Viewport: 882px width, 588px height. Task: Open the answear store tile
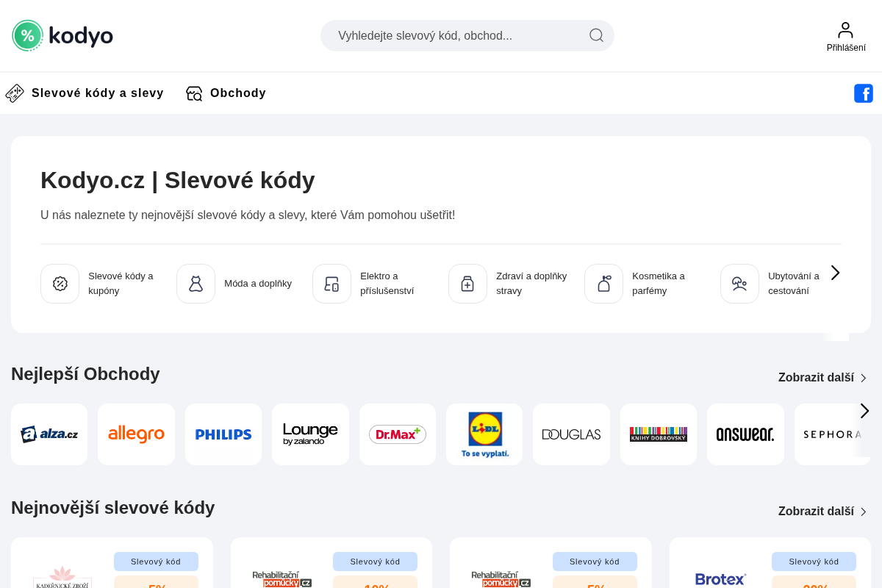(x=745, y=434)
